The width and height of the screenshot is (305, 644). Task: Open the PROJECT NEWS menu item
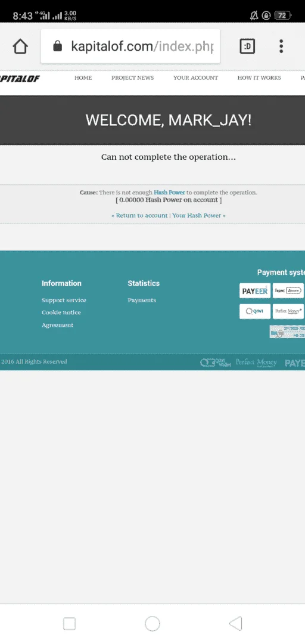133,78
